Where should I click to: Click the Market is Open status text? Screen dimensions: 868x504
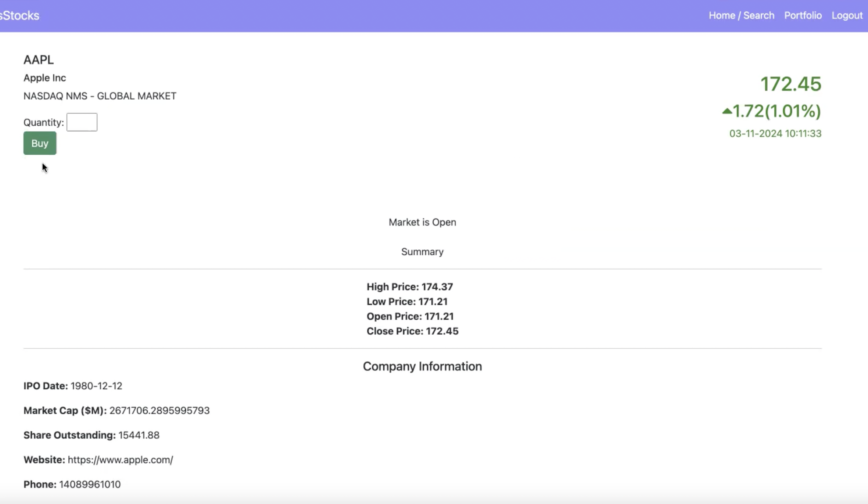pyautogui.click(x=422, y=222)
